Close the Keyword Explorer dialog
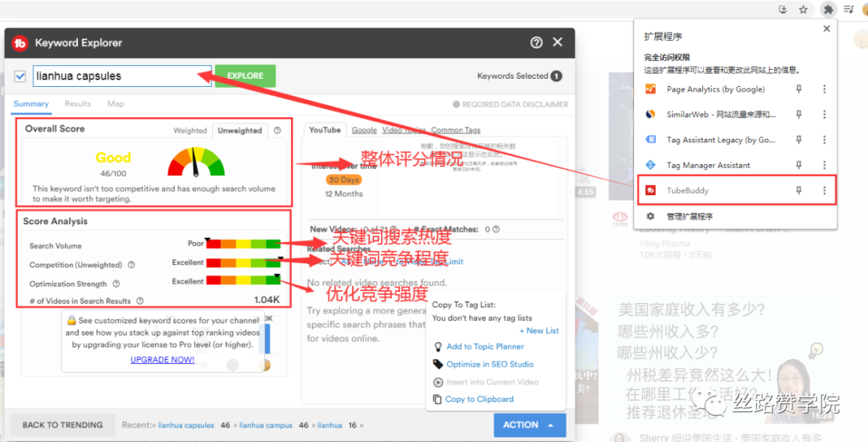Screen dimensions: 868x442 tap(558, 42)
